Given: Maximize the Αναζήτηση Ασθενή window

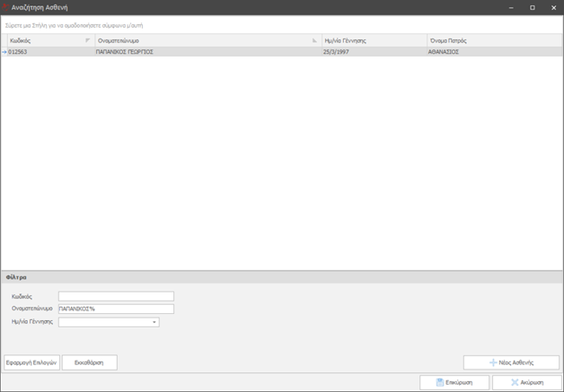Looking at the screenshot, I should tap(532, 7).
